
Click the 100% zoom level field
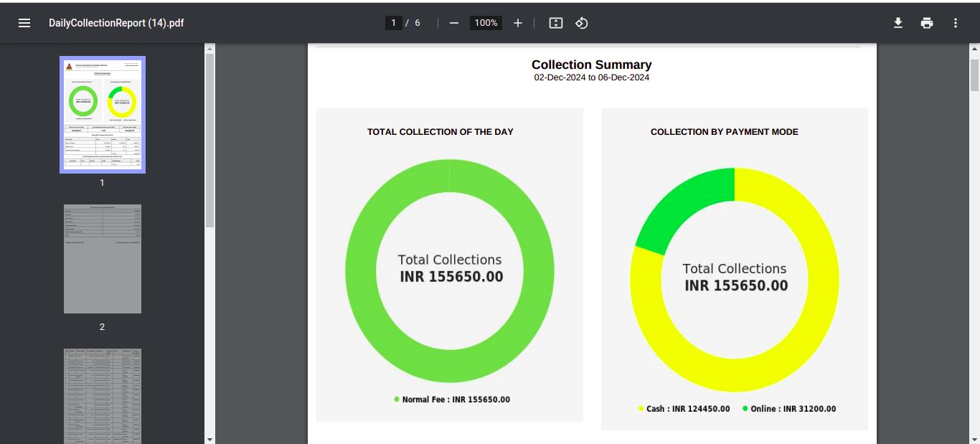pyautogui.click(x=486, y=23)
